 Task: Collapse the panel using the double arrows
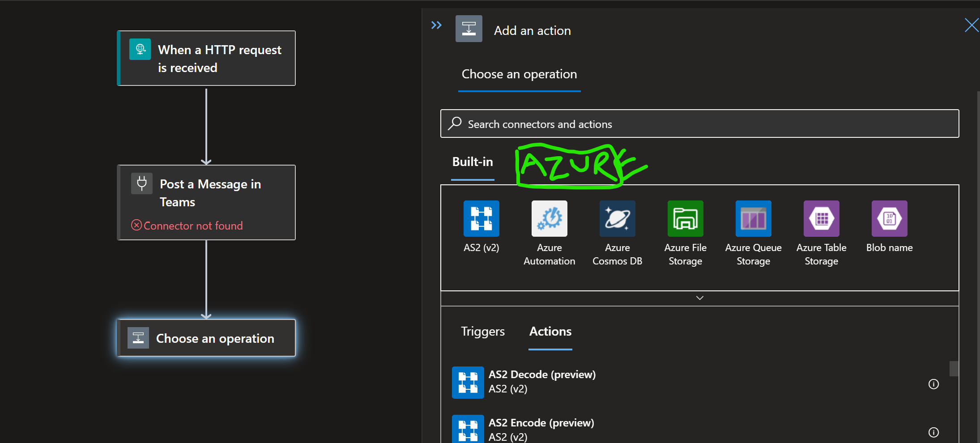click(x=436, y=25)
